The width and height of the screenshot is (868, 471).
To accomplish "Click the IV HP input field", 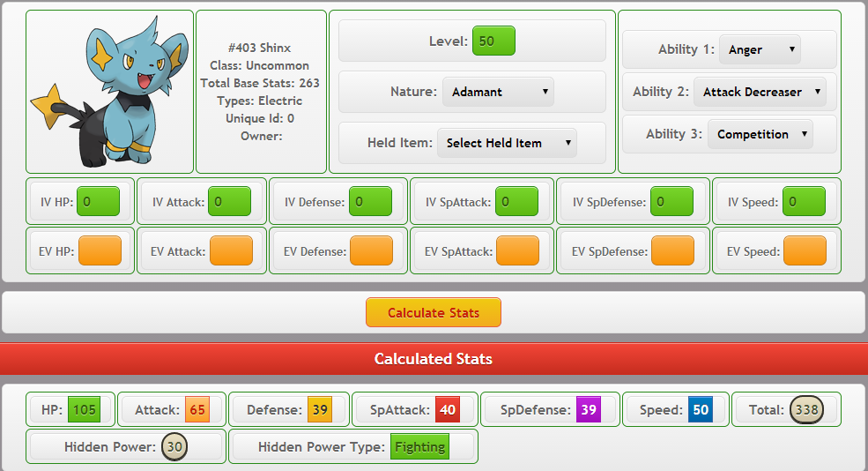I will [x=99, y=202].
